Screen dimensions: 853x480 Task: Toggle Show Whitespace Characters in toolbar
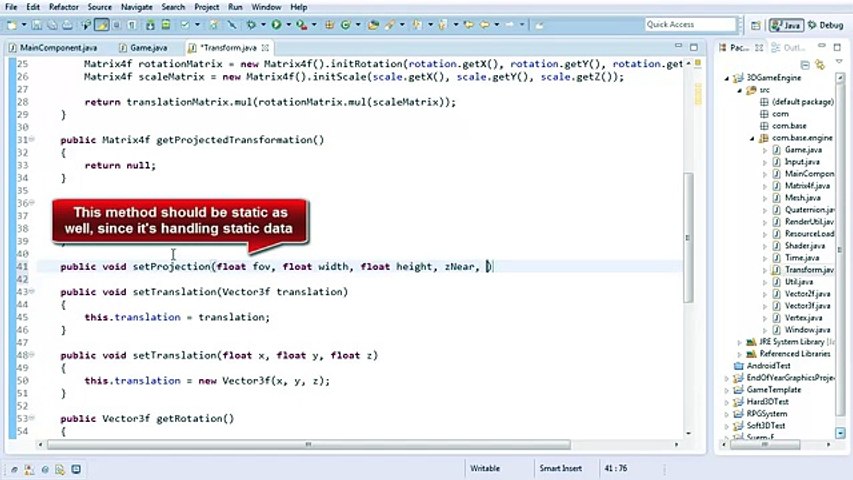pyautogui.click(x=132, y=25)
